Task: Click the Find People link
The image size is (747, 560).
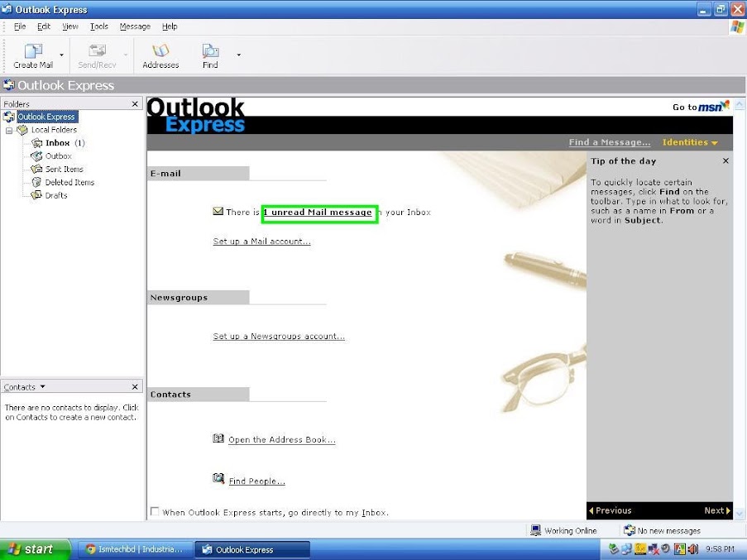Action: 256,481
